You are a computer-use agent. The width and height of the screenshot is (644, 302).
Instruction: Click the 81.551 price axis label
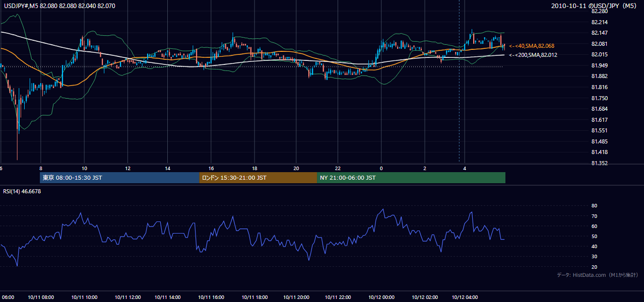(599, 130)
